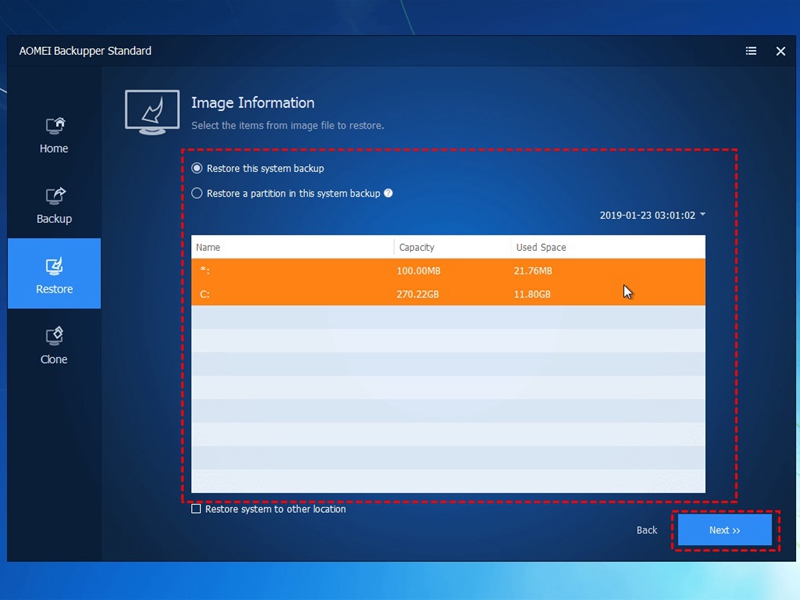Click the help question mark icon

[x=388, y=193]
